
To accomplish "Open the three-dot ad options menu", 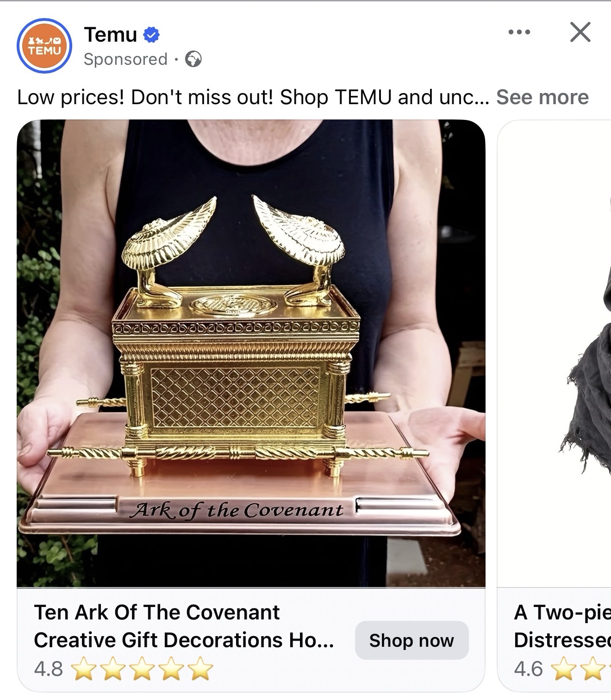I will 519,32.
